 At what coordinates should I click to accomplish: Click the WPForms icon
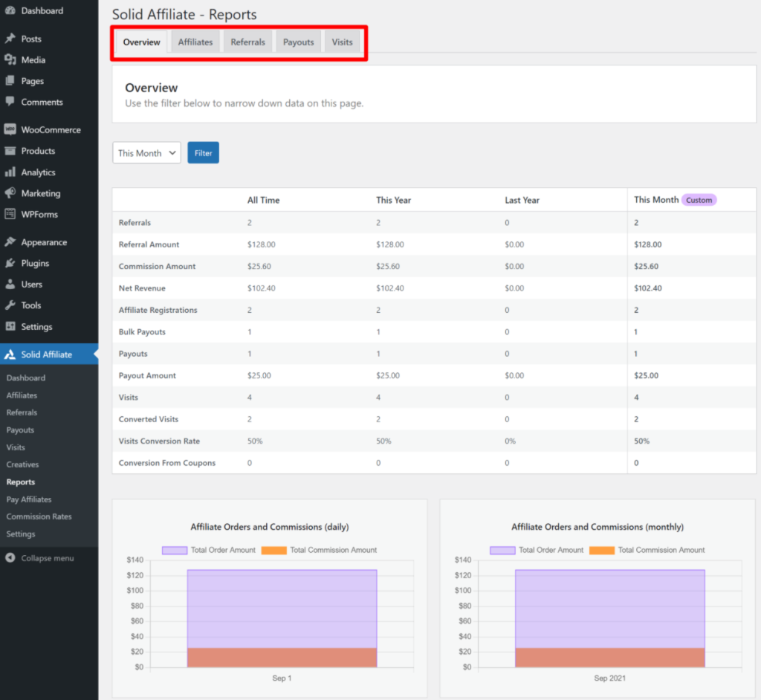[x=10, y=214]
